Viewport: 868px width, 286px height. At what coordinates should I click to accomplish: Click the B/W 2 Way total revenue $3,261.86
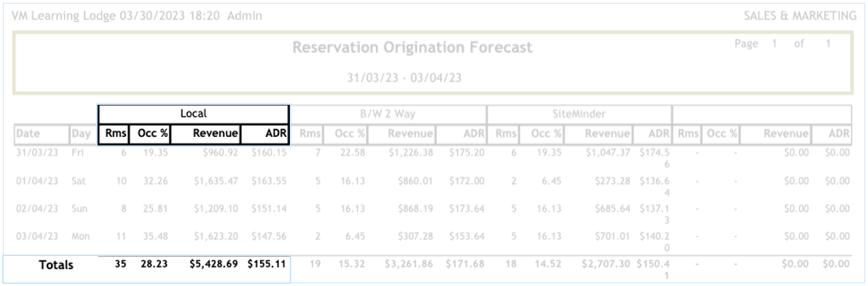pos(409,265)
